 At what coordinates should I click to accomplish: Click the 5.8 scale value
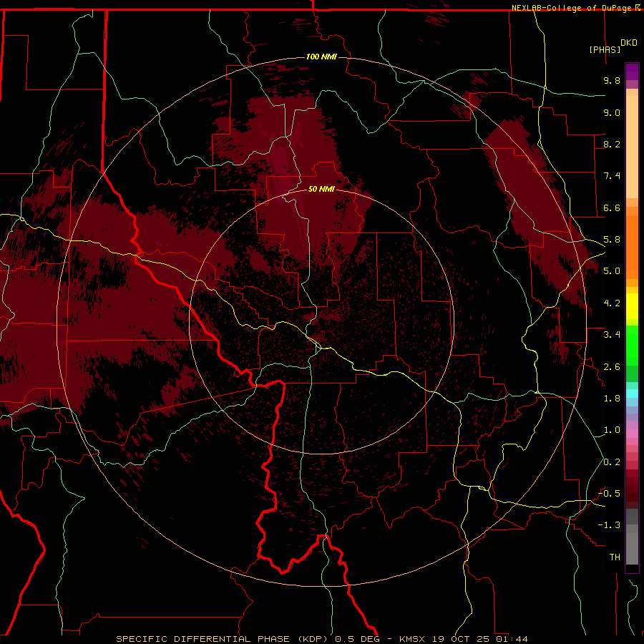coord(612,240)
